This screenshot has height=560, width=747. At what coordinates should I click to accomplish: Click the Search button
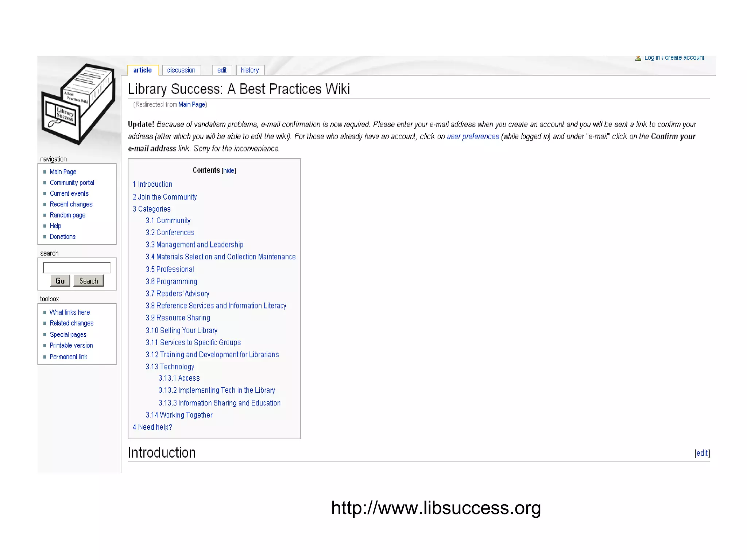89,281
